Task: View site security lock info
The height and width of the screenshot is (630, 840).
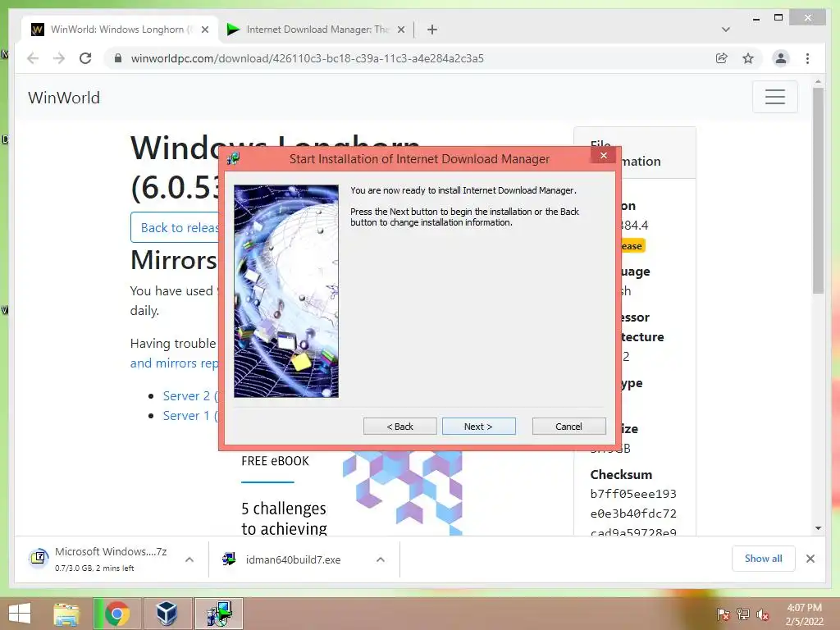Action: pos(118,58)
